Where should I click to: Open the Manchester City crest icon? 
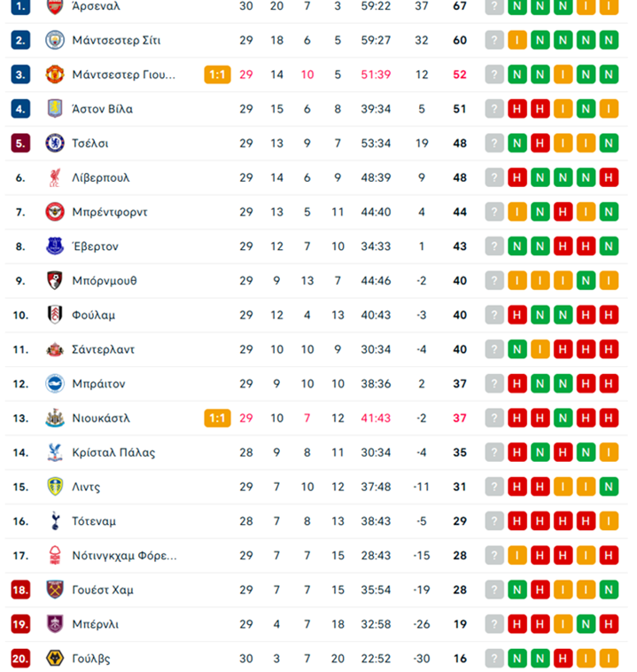[56, 40]
